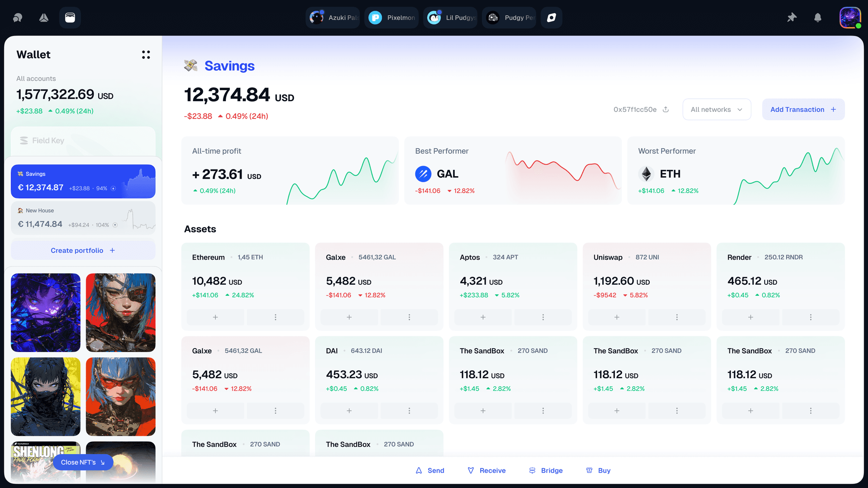The width and height of the screenshot is (868, 488).
Task: Select the New House portfolio card
Action: click(x=83, y=218)
